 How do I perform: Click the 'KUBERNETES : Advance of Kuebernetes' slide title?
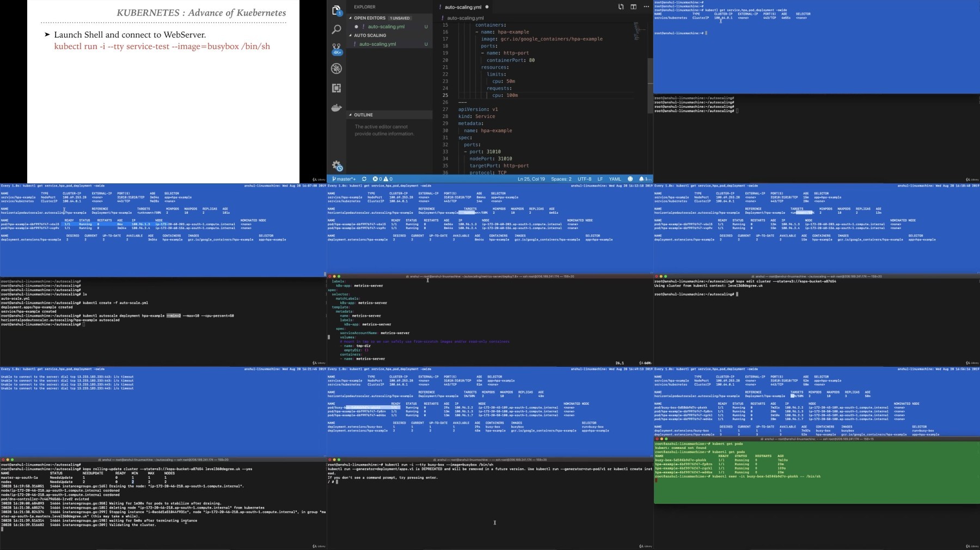201,13
